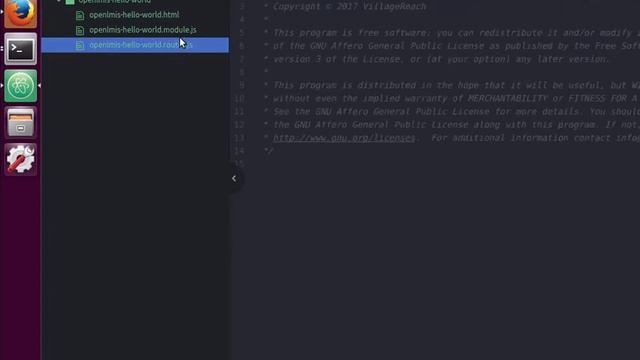Image resolution: width=640 pixels, height=360 pixels.
Task: Click file icon beside openlmis-hello-world.html
Action: [80, 16]
